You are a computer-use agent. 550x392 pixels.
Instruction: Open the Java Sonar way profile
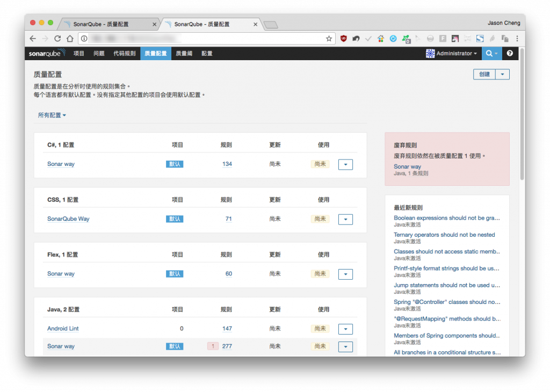pos(61,346)
